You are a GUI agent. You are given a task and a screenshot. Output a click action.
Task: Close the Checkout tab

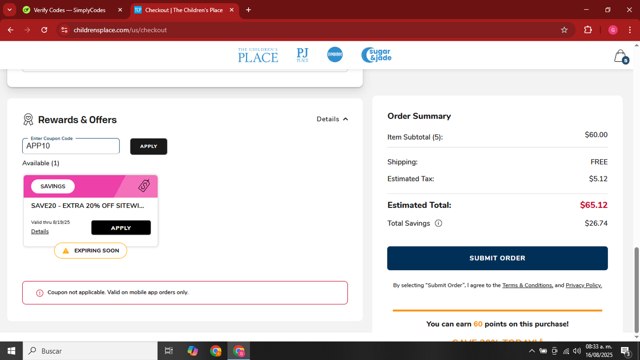tap(231, 10)
